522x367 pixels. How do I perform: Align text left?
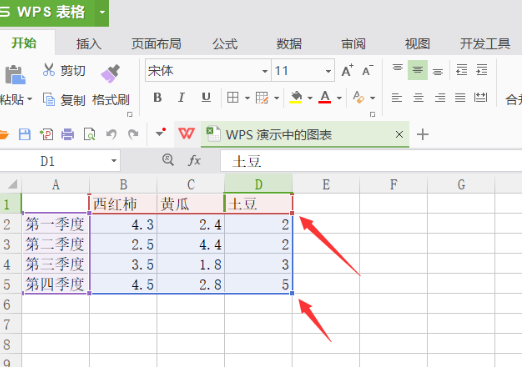tap(397, 98)
